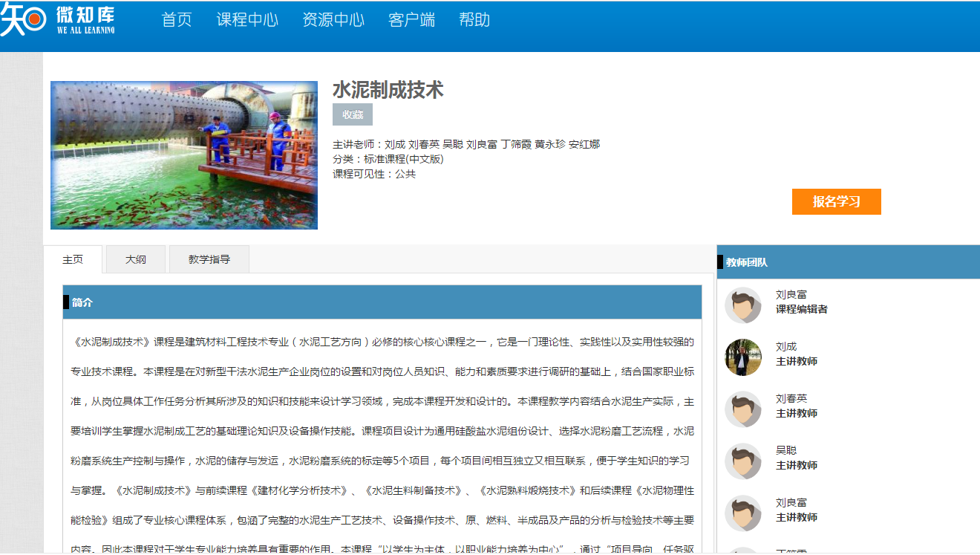980x555 pixels.
Task: Select 客户端 in the top menu
Action: 411,20
